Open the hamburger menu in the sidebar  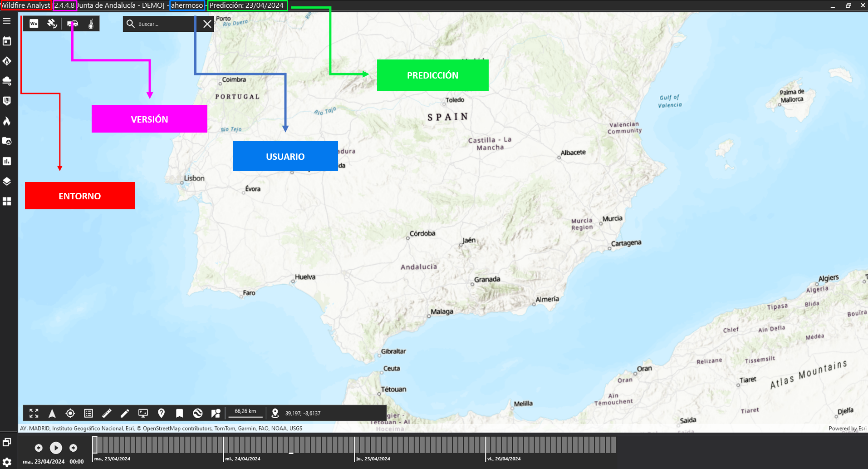7,21
